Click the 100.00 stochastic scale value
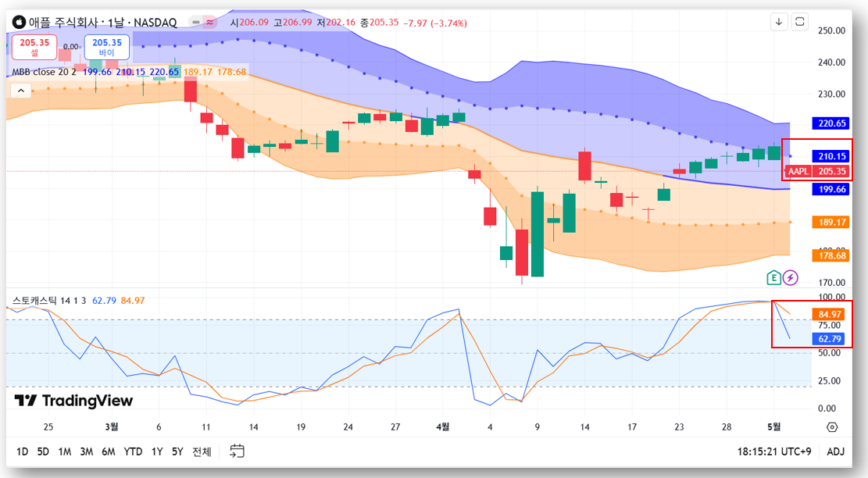This screenshot has height=478, width=868. pyautogui.click(x=831, y=297)
